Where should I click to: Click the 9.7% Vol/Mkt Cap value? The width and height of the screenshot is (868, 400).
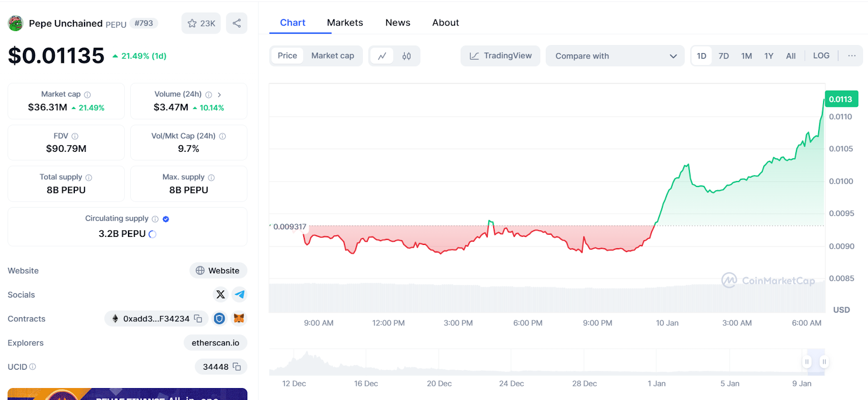[x=189, y=149]
